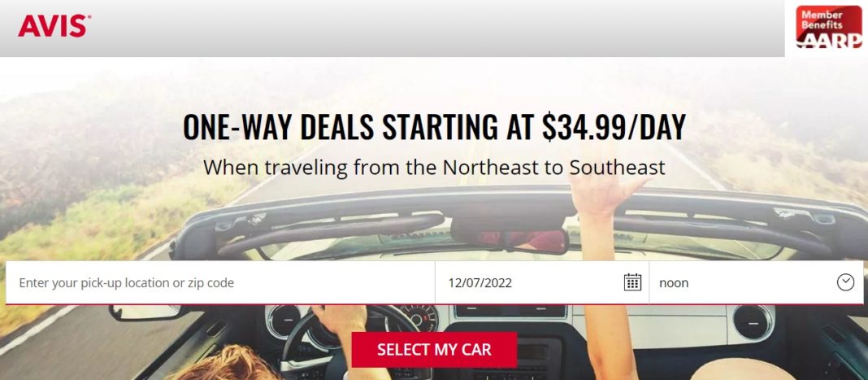Image resolution: width=868 pixels, height=380 pixels.
Task: Open the calendar date picker icon
Action: pyautogui.click(x=632, y=282)
